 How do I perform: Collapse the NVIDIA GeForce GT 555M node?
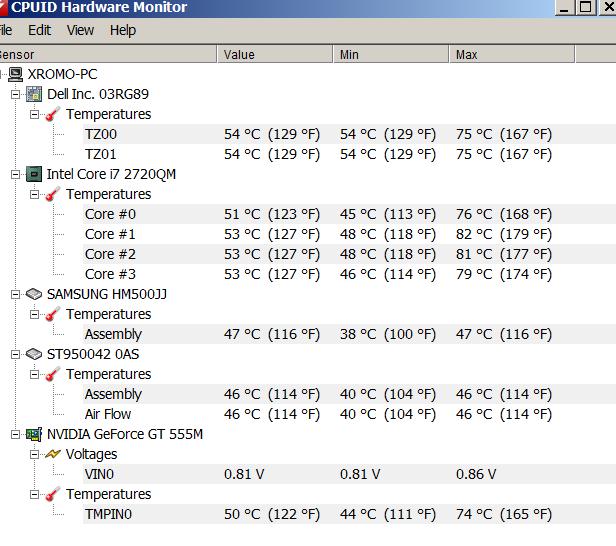click(15, 434)
